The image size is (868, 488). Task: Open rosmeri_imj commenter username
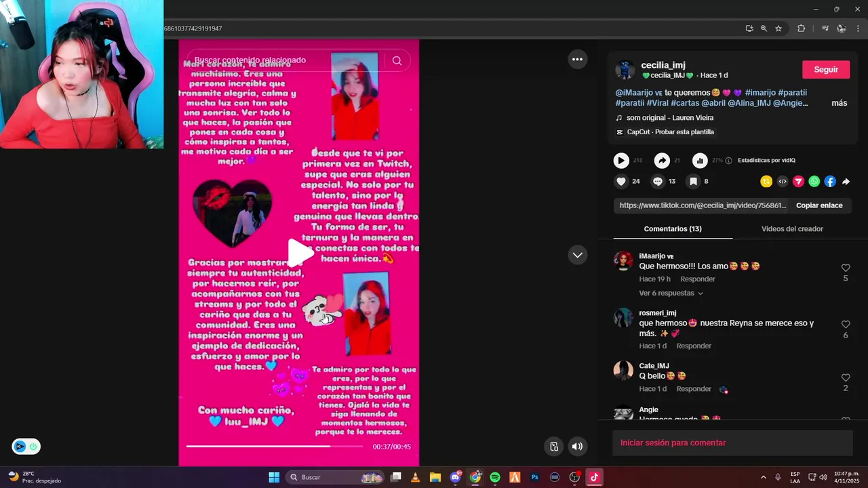pos(658,313)
